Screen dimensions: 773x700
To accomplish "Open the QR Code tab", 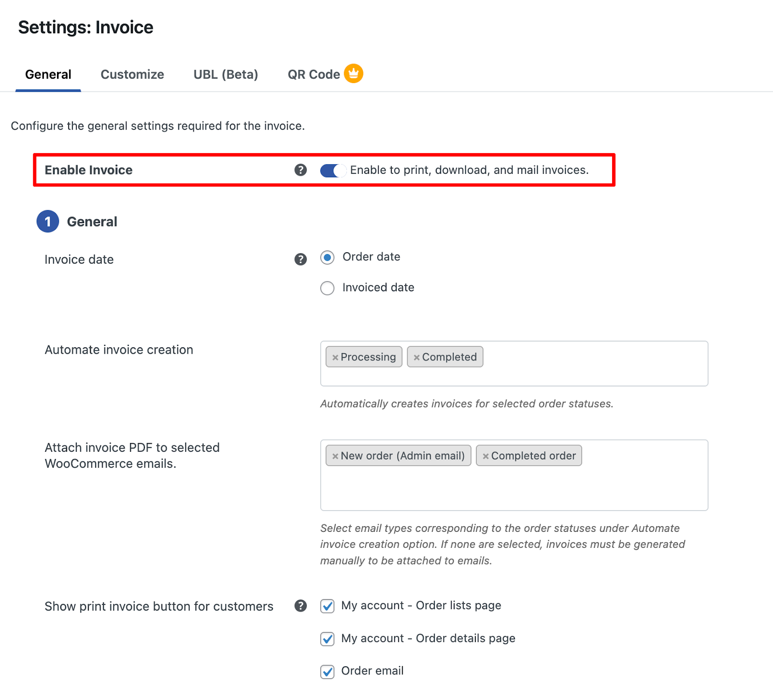I will [x=314, y=74].
